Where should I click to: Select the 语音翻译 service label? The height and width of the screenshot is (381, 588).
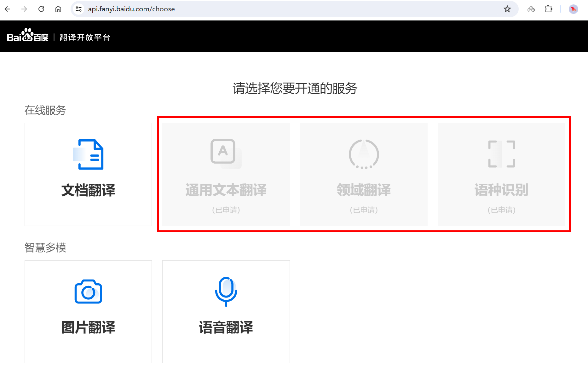(226, 327)
